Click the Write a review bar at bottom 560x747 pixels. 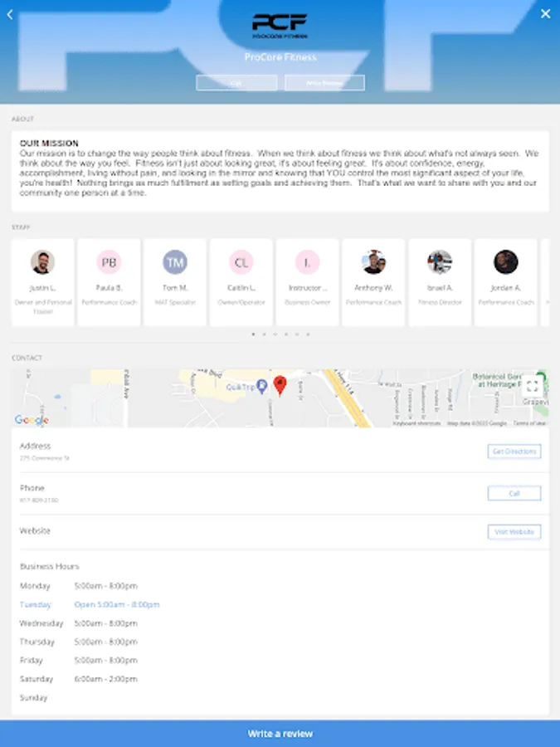coord(280,734)
